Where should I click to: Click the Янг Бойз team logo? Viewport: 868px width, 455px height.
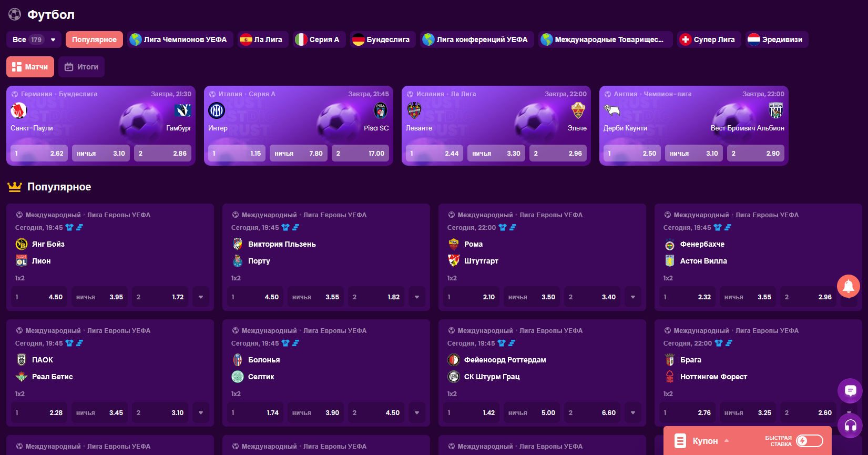[22, 244]
